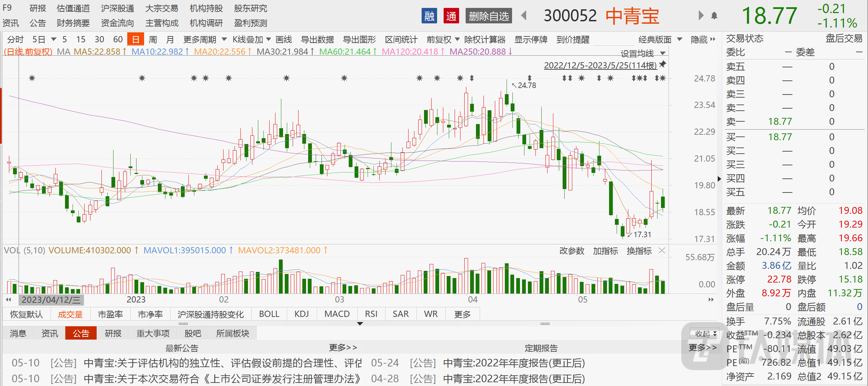Open 更多>> link under 最新公告
The image size is (868, 386).
pyautogui.click(x=343, y=348)
